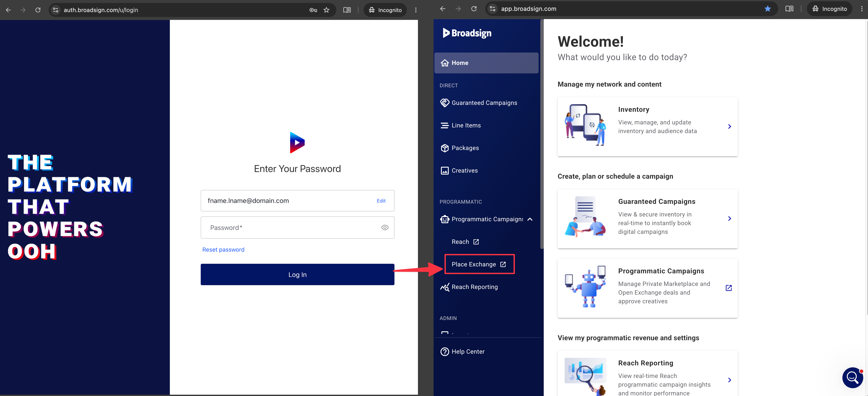This screenshot has width=868, height=396.
Task: Click the Guaranteed Campaigns card handshake illustration
Action: pos(585,217)
